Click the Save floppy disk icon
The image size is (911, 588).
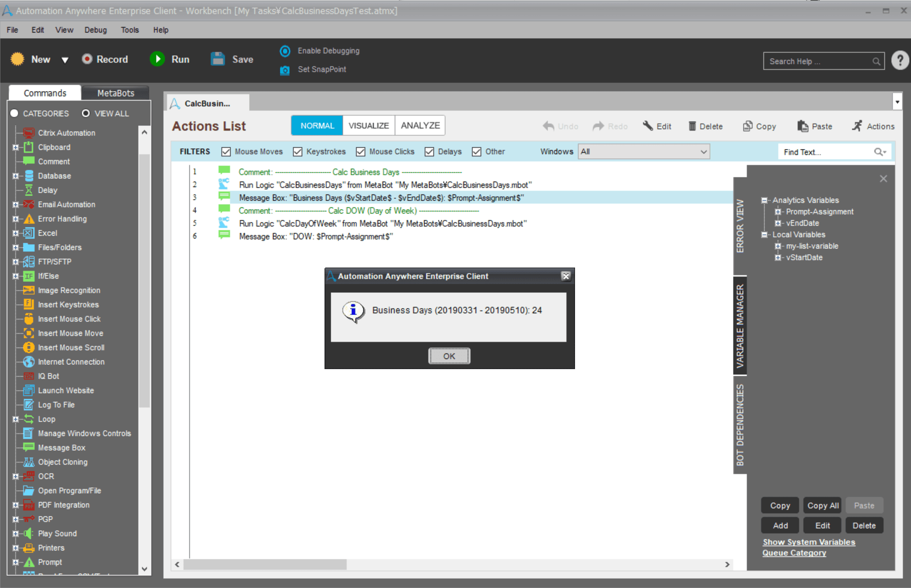click(x=218, y=59)
